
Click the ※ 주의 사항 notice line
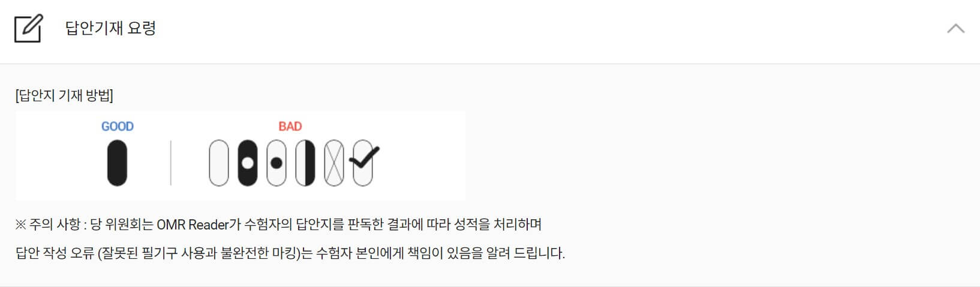tap(278, 225)
